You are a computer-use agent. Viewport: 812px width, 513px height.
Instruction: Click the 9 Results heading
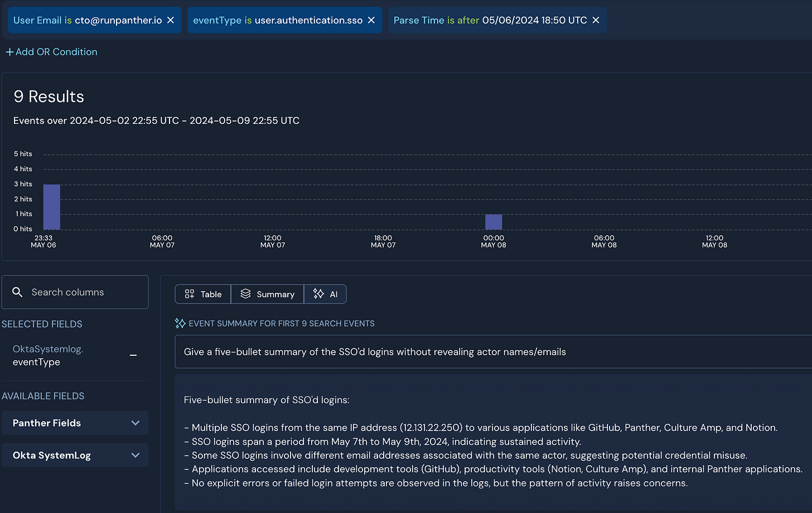click(x=49, y=96)
